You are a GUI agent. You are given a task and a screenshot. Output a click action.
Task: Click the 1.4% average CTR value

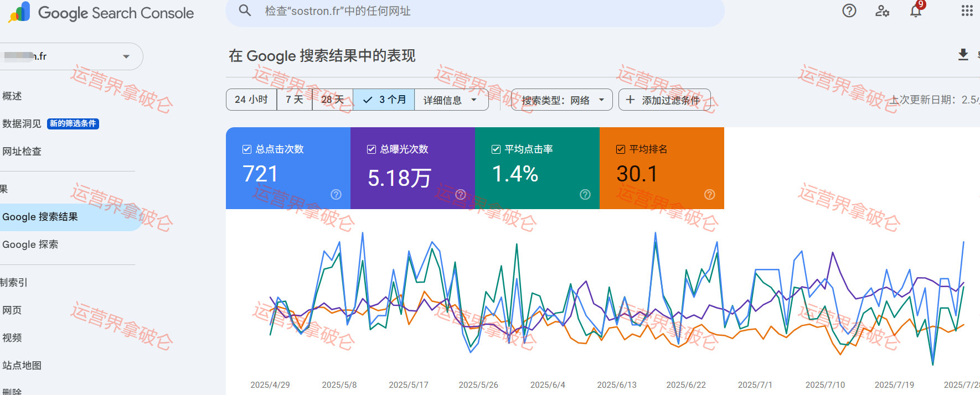(x=515, y=174)
